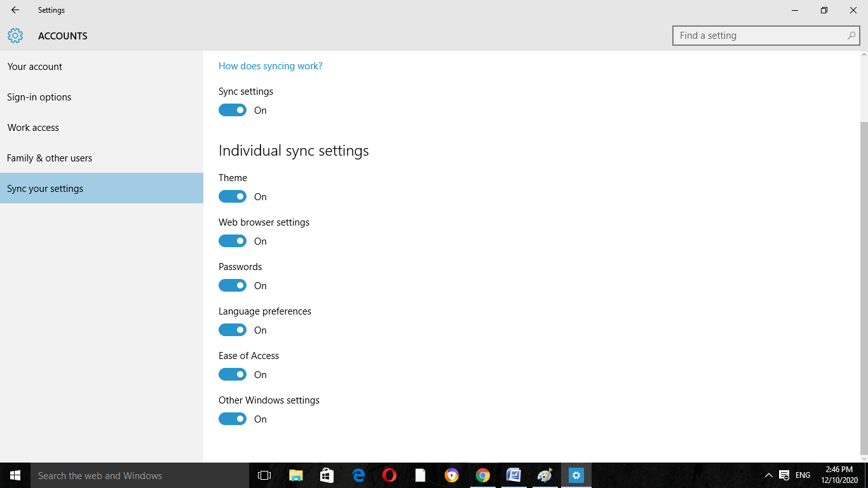Open Family & other users
The width and height of the screenshot is (868, 488).
click(102, 158)
